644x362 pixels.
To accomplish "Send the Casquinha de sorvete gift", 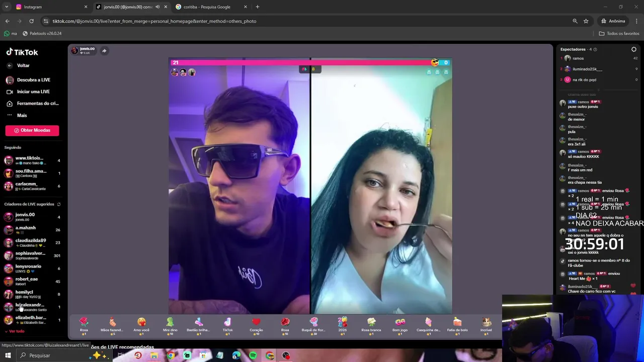I will click(x=429, y=326).
